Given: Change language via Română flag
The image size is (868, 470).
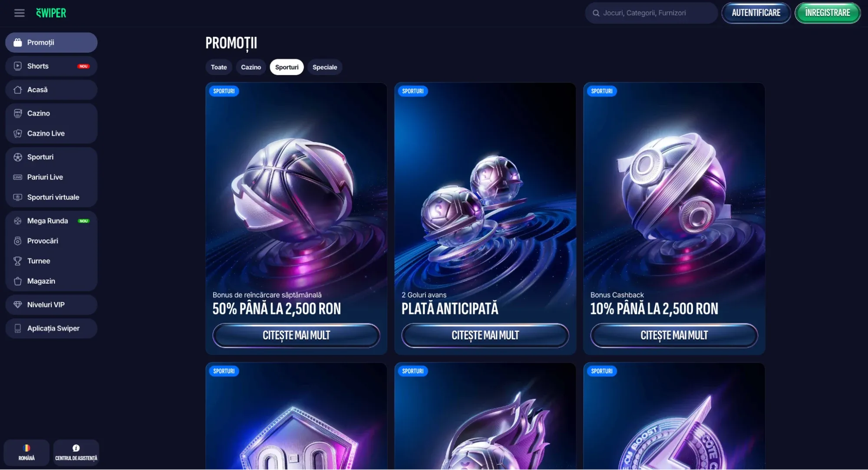Looking at the screenshot, I should tap(26, 453).
